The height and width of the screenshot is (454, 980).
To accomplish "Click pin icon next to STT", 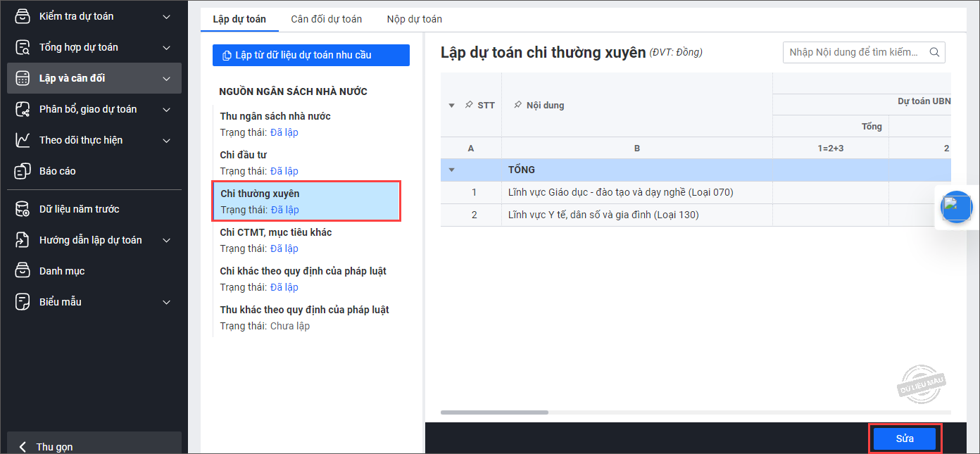I will (469, 105).
